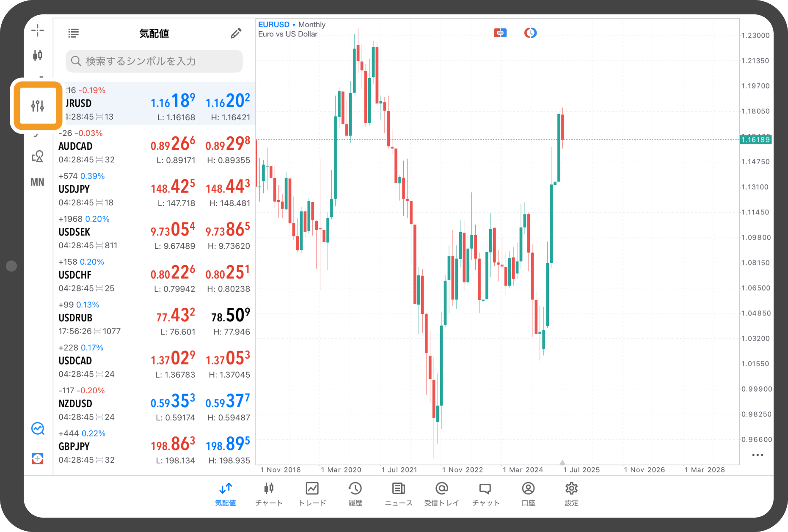Open the MN timeframe selector
Viewport: 788px width, 532px height.
click(37, 182)
